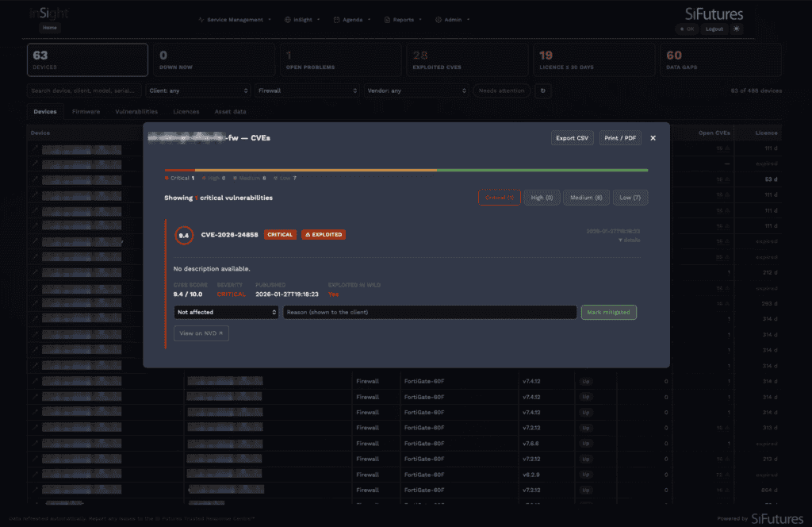This screenshot has width=812, height=527.
Task: Switch to the Licences tab
Action: (x=186, y=111)
